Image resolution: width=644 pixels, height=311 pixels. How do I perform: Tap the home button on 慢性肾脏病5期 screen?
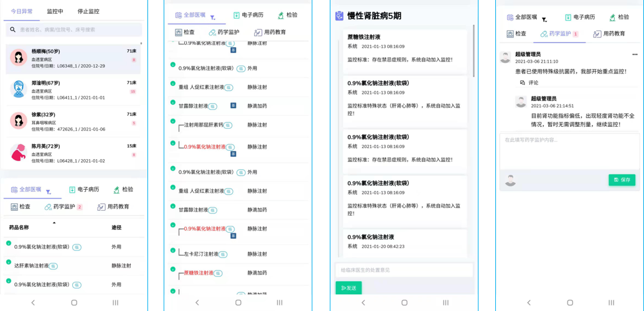[x=404, y=302]
